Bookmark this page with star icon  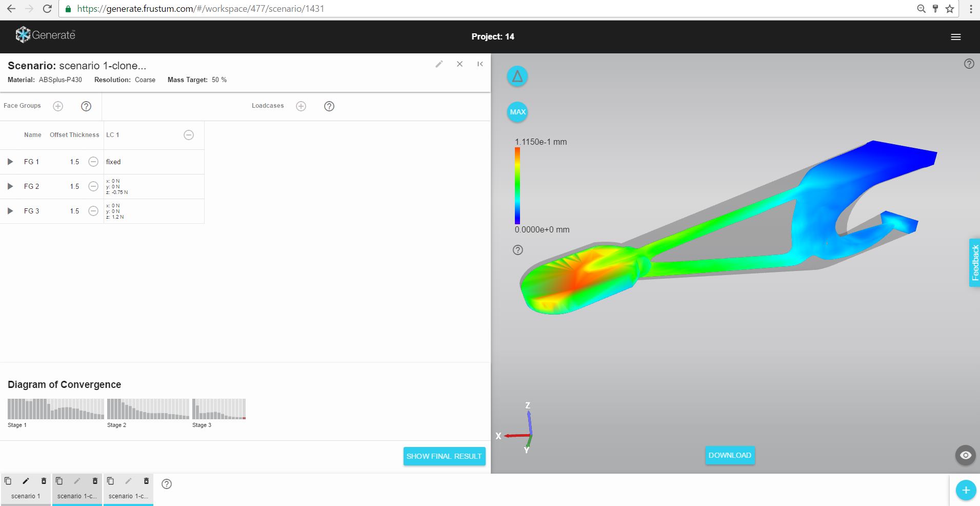point(950,9)
